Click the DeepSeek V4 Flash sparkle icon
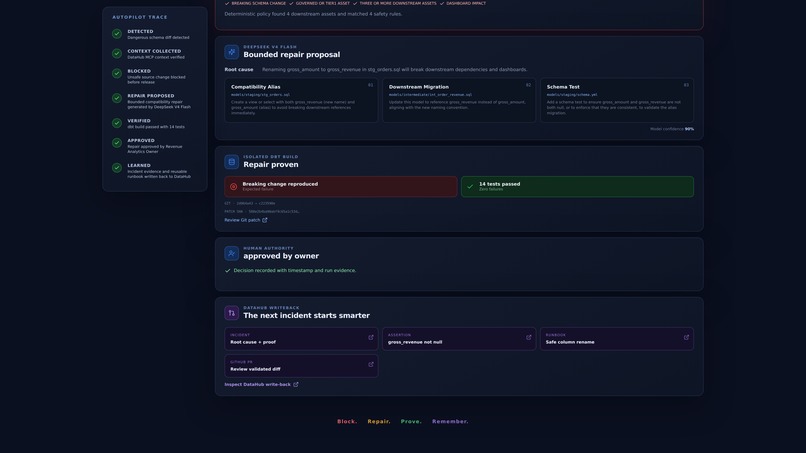806x453 pixels. (x=231, y=52)
